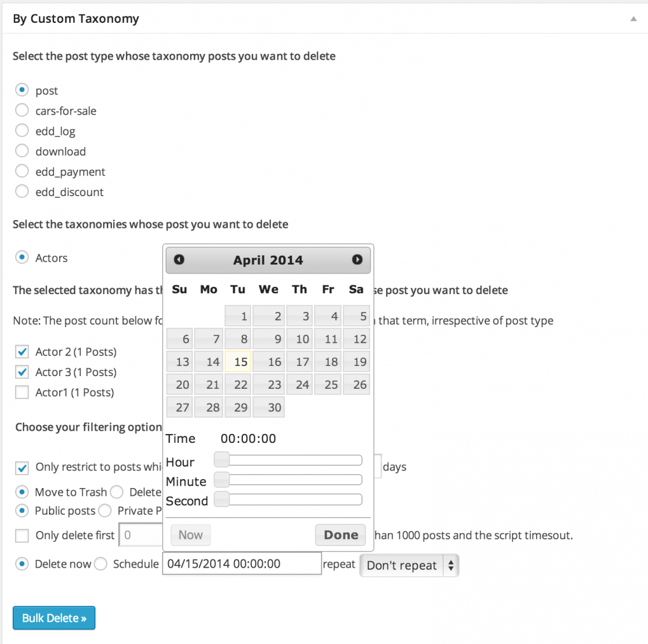Image resolution: width=648 pixels, height=644 pixels.
Task: Select April 15 on the calendar
Action: pyautogui.click(x=238, y=361)
